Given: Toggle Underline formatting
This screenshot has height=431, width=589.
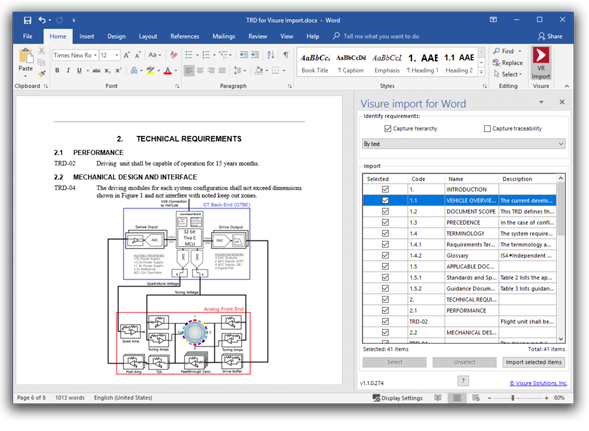Looking at the screenshot, I should 79,70.
